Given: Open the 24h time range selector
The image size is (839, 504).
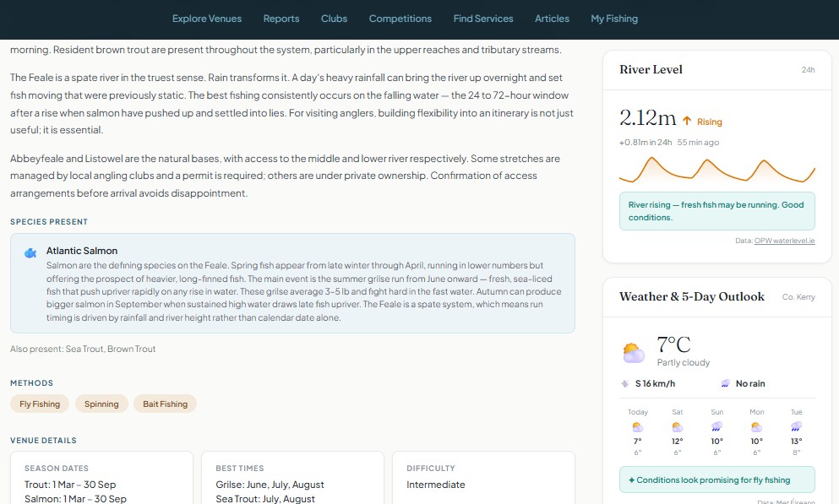Looking at the screenshot, I should pos(809,70).
